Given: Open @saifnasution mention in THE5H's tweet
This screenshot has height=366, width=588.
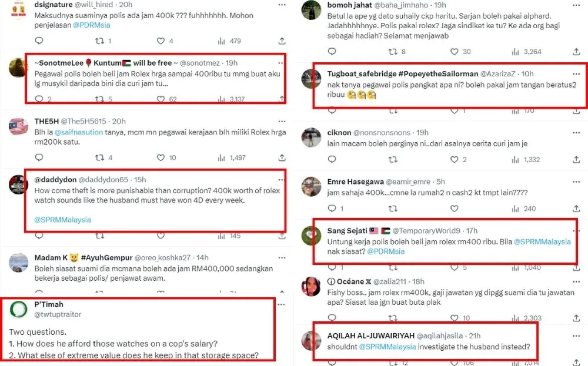Looking at the screenshot, I should point(78,132).
